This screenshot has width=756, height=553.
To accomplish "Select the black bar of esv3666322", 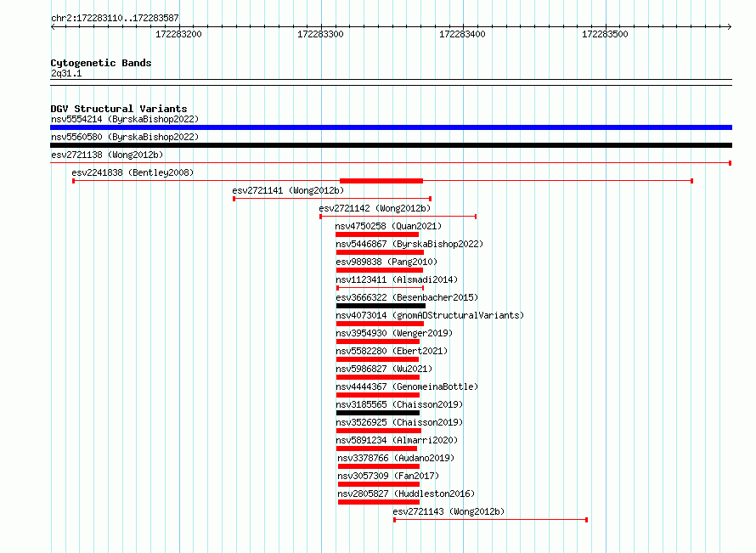I will 381,306.
